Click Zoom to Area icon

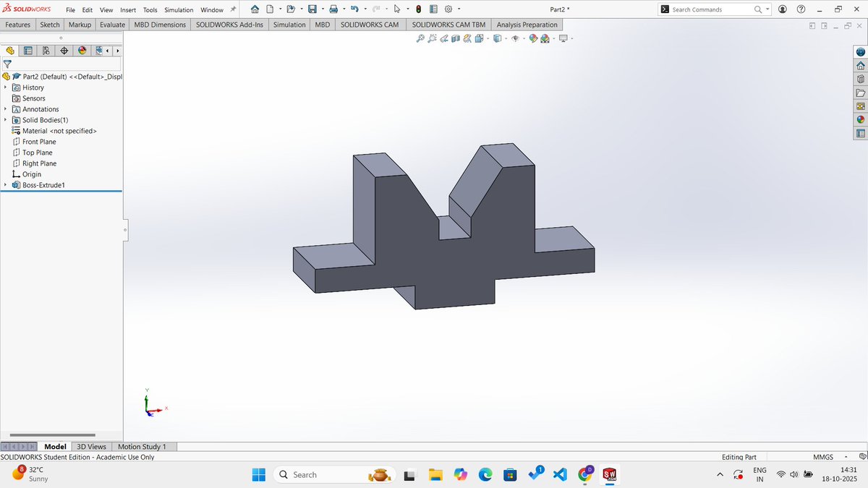pos(432,38)
